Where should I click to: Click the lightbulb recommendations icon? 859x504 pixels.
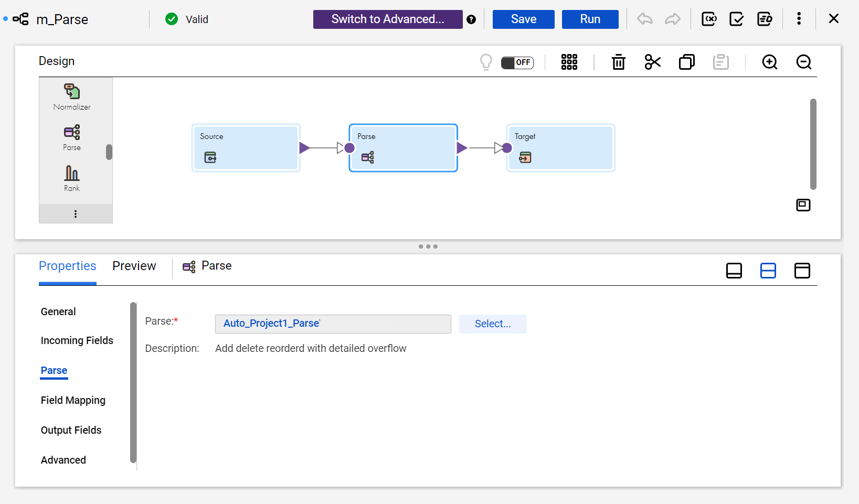click(486, 62)
